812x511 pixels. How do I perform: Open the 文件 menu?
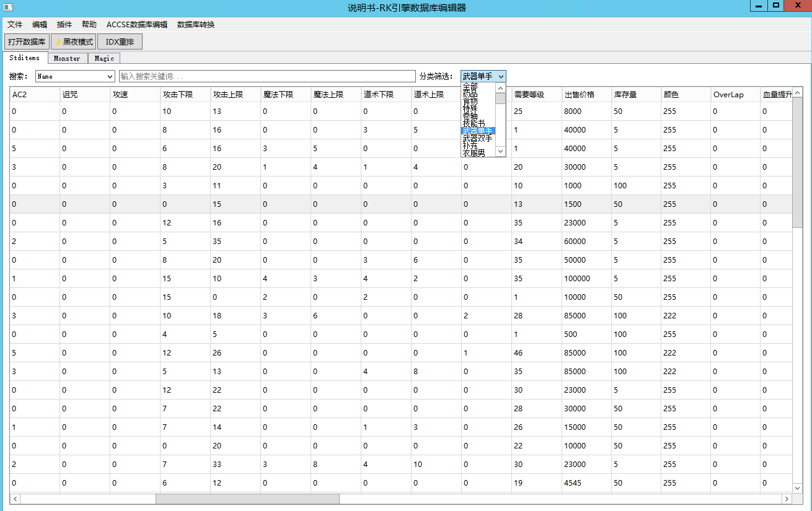15,25
